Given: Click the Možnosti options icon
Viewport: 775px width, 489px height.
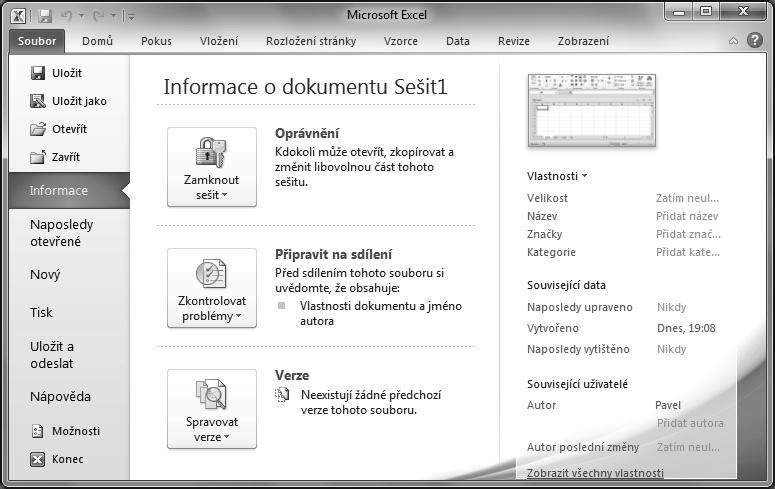Looking at the screenshot, I should tap(38, 431).
